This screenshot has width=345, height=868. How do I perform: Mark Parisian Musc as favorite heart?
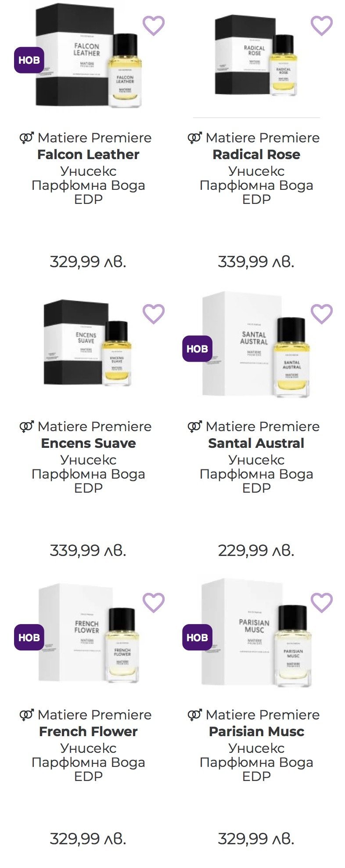[x=322, y=602]
